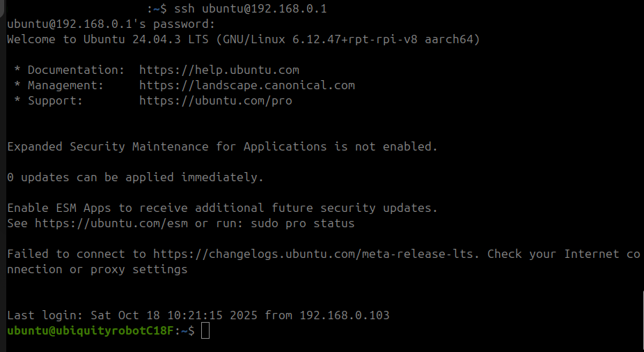The image size is (644, 352).
Task: Click the green ubuntu@ubiquityrobotC18F prompt text
Action: click(93, 331)
